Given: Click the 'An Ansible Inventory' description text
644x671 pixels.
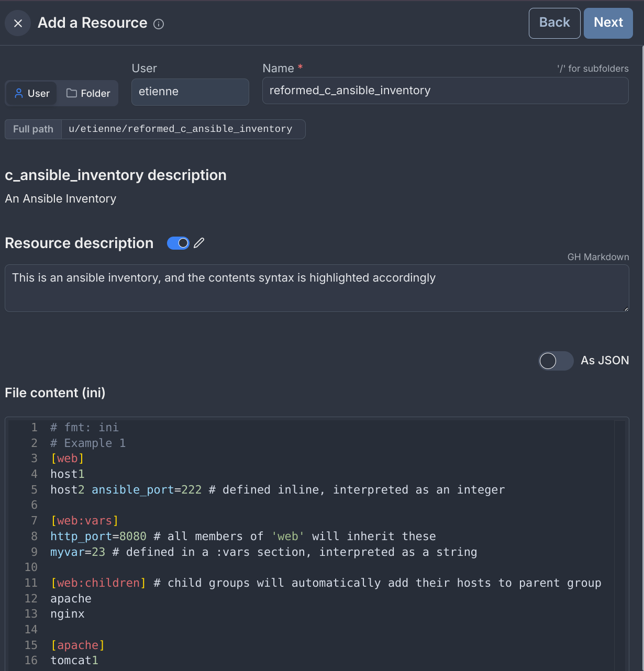Looking at the screenshot, I should pos(61,199).
